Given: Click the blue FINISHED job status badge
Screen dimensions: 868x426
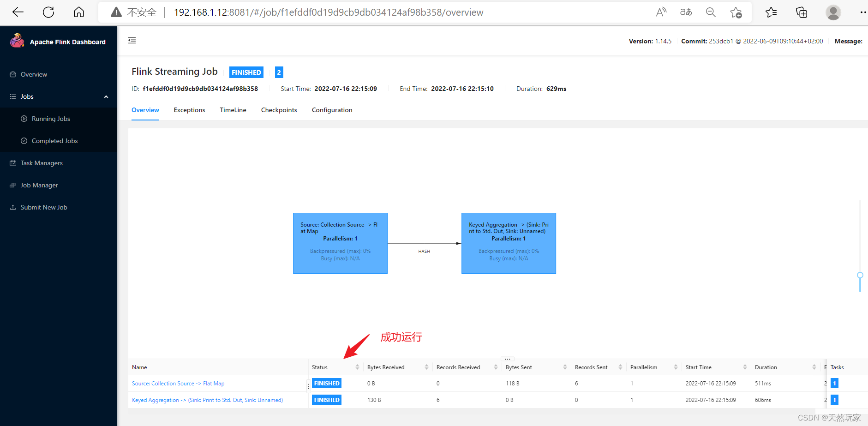Looking at the screenshot, I should [246, 72].
